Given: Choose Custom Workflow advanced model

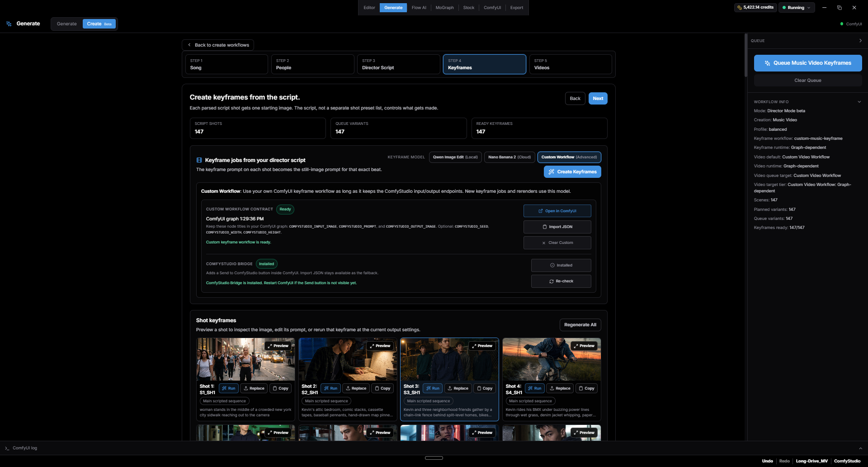Looking at the screenshot, I should tap(569, 157).
